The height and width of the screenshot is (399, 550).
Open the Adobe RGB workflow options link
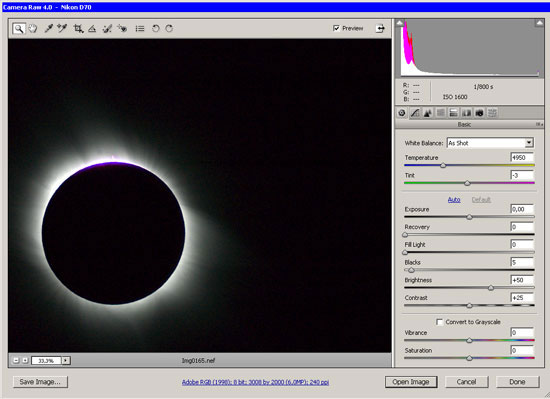click(x=255, y=382)
